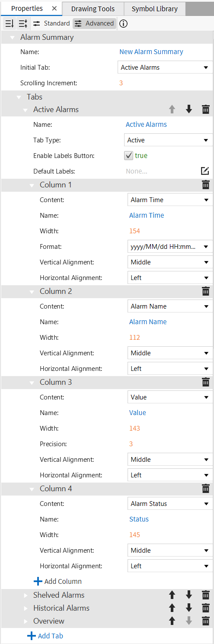Click the Add Column button

tap(58, 581)
